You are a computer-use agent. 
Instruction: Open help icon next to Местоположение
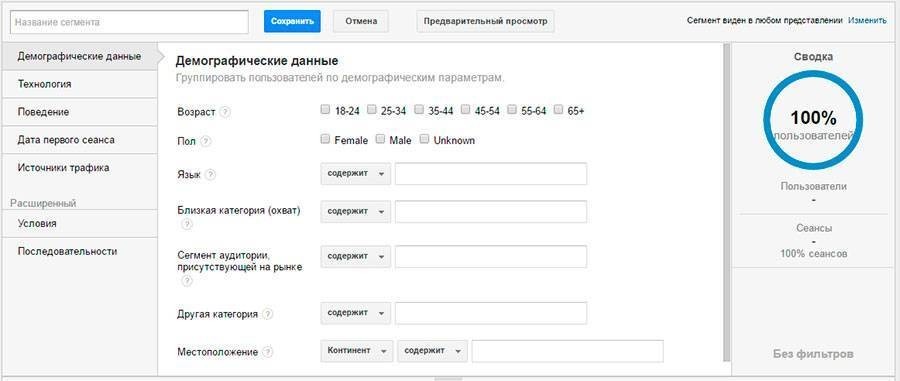(x=267, y=352)
